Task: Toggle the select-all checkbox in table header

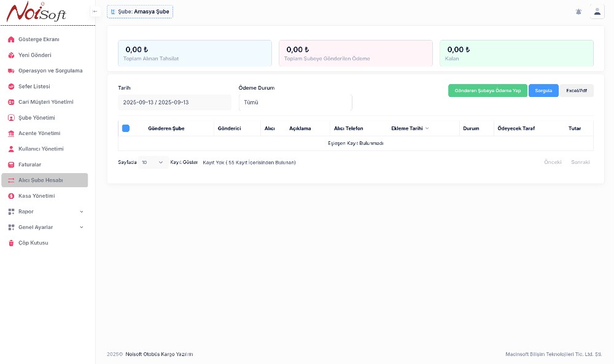Action: (x=126, y=128)
